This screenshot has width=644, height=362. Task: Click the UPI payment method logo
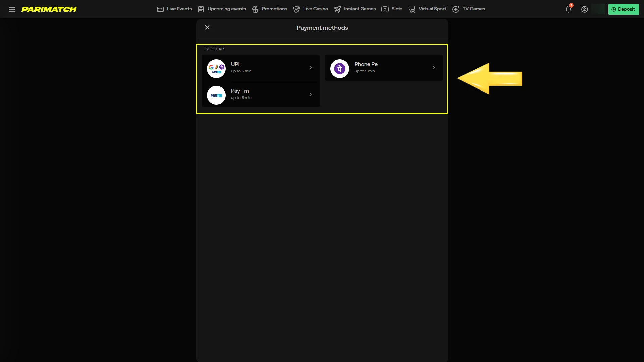coord(216,68)
